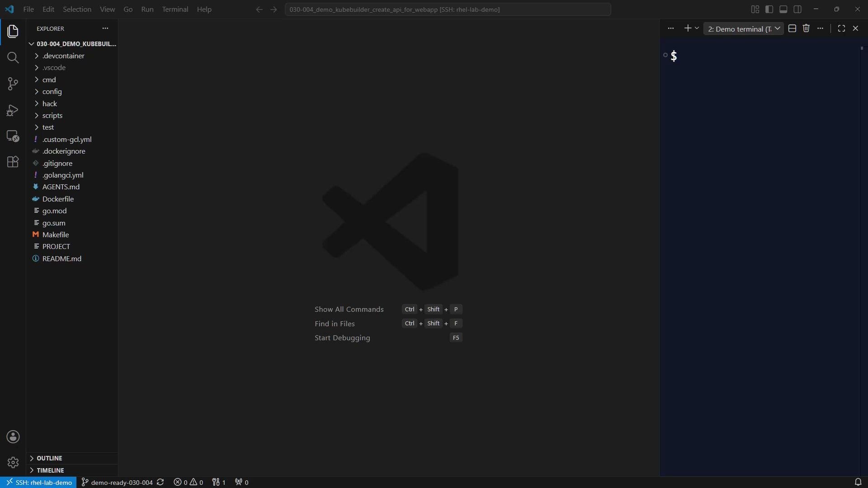Viewport: 868px width, 488px height.
Task: Expand the .vscode folder
Action: tap(72, 68)
